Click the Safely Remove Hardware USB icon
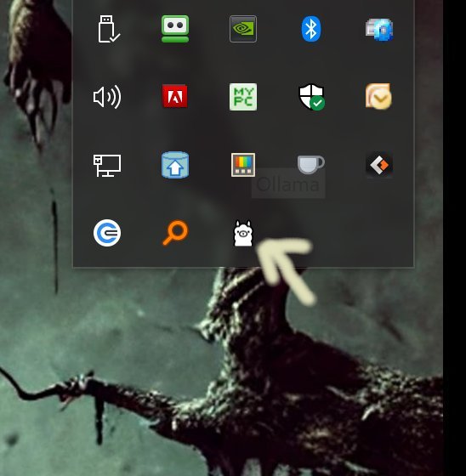 tap(109, 29)
